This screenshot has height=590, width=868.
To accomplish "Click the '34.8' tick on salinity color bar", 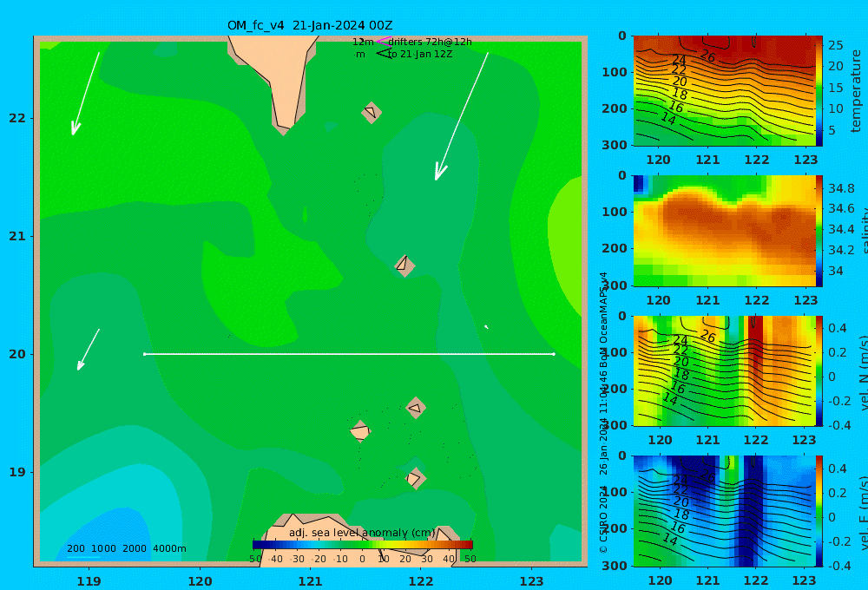I will coord(841,188).
